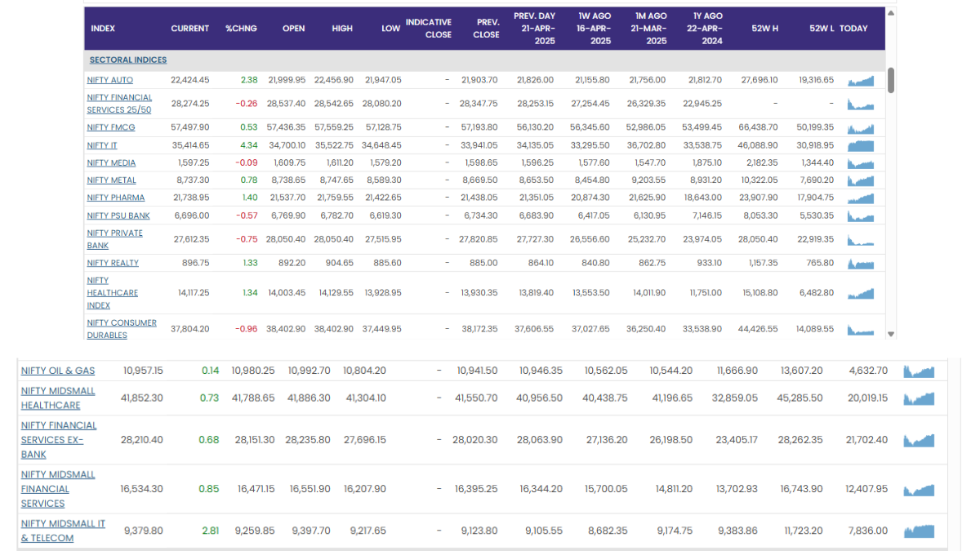
Task: View the NIFTY PRIVATE BANK today sparkline
Action: [x=861, y=240]
